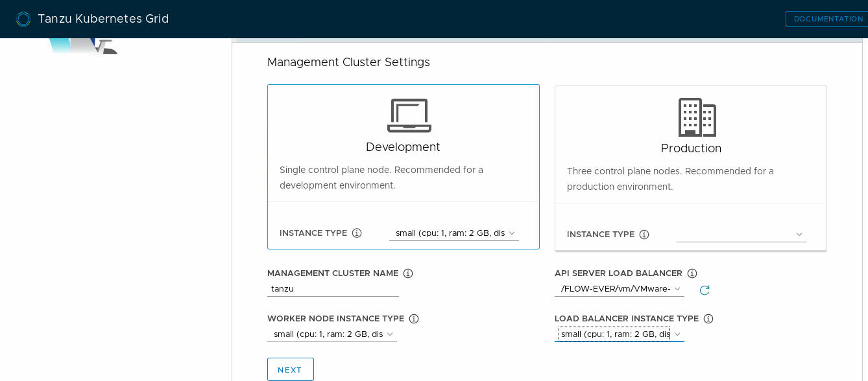Show info for Load Balancer Instance Type
The image size is (868, 381).
[708, 319]
